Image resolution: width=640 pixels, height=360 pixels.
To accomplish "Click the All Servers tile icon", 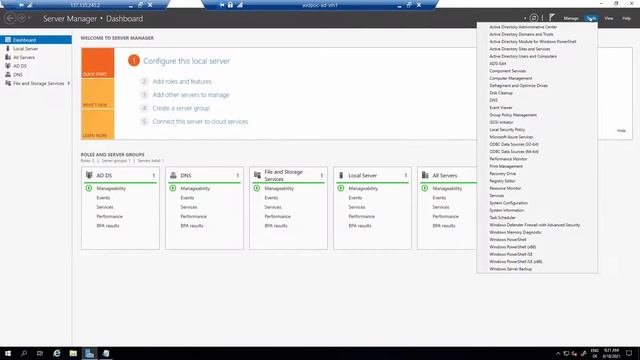I will click(425, 175).
